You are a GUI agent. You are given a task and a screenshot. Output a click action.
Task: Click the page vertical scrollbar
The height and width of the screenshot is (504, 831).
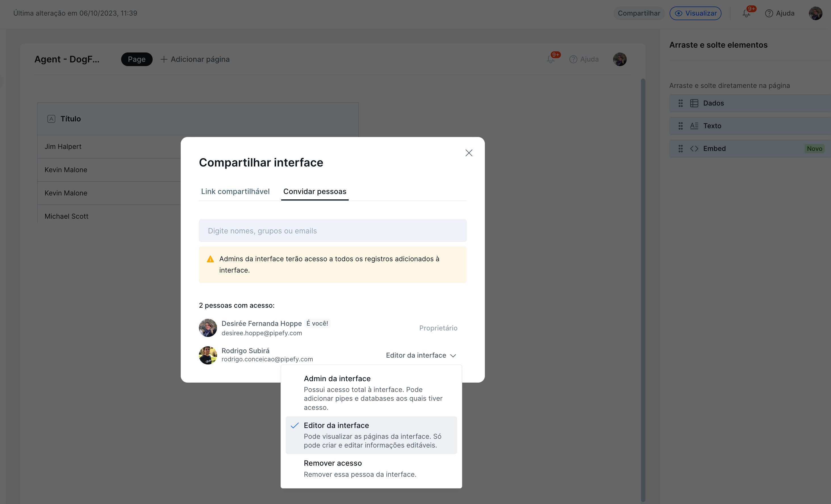click(x=643, y=290)
